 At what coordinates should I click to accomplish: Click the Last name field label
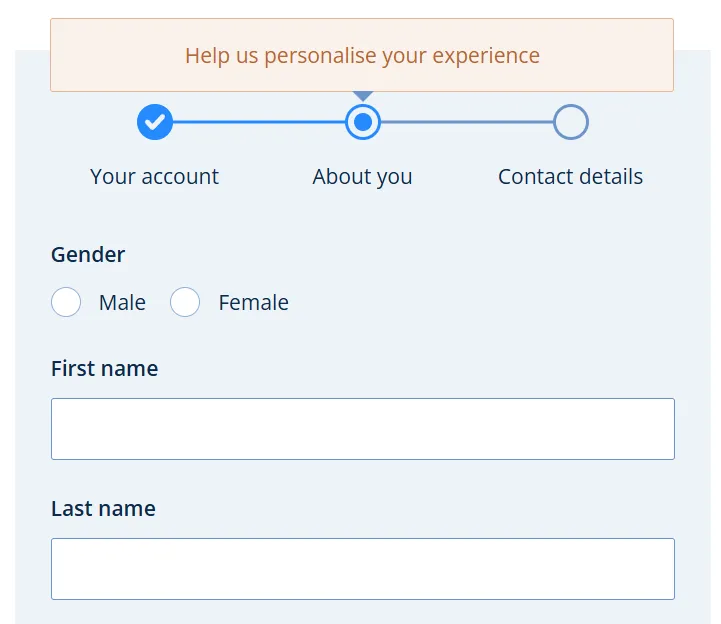click(x=103, y=509)
